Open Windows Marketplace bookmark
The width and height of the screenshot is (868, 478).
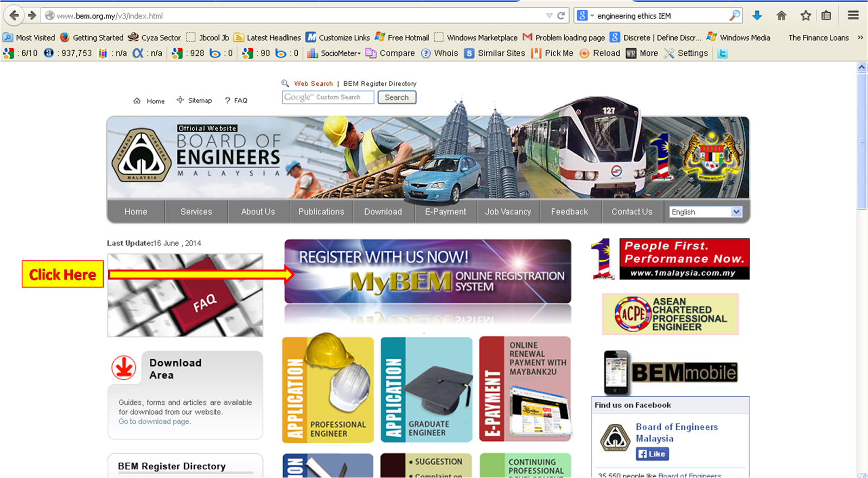pyautogui.click(x=476, y=37)
